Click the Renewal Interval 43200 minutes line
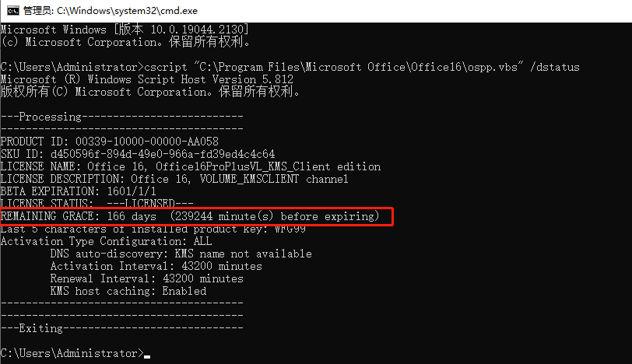 coord(146,279)
